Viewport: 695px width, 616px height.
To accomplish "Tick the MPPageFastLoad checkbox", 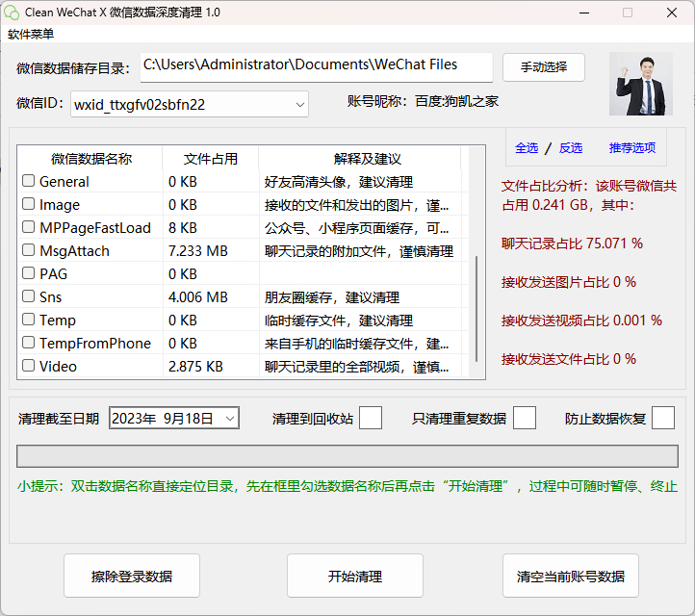I will (x=28, y=227).
